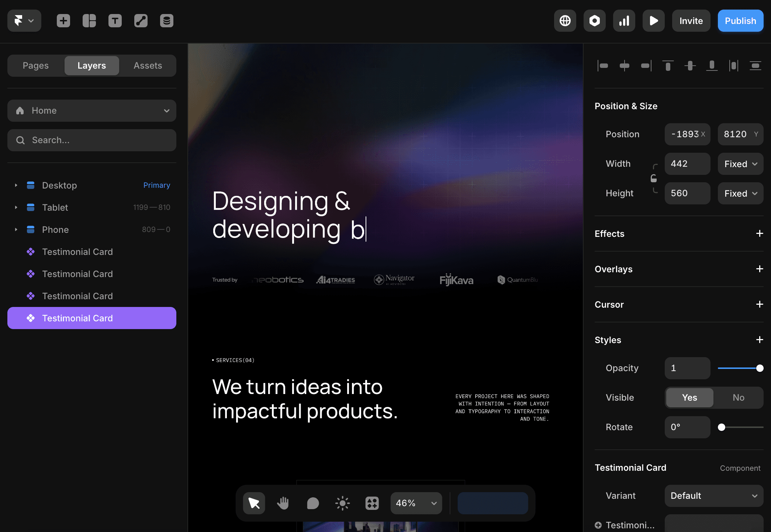Select the hand pan tool
This screenshot has width=771, height=532.
[283, 503]
